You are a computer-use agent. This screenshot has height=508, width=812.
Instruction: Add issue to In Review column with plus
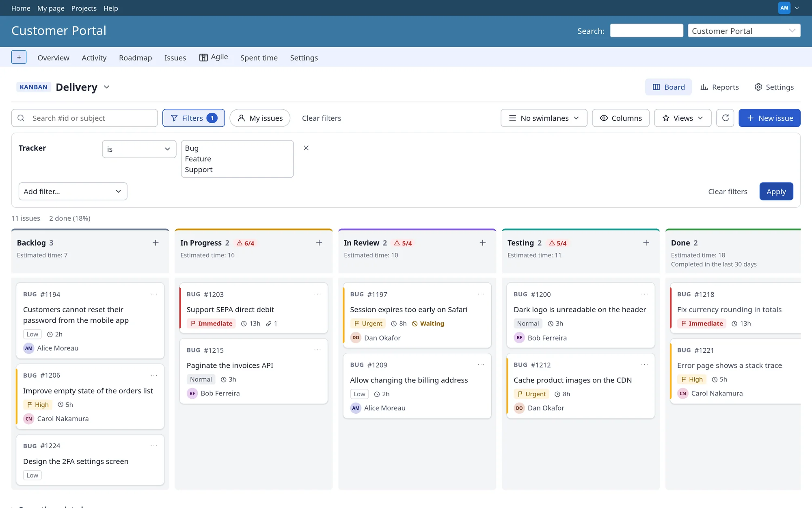click(483, 243)
